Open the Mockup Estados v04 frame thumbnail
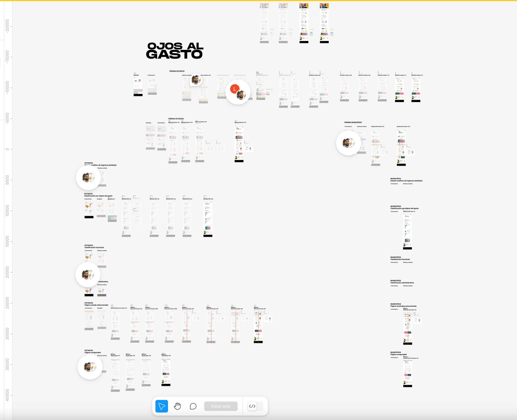This screenshot has width=517, height=420. pos(239,144)
